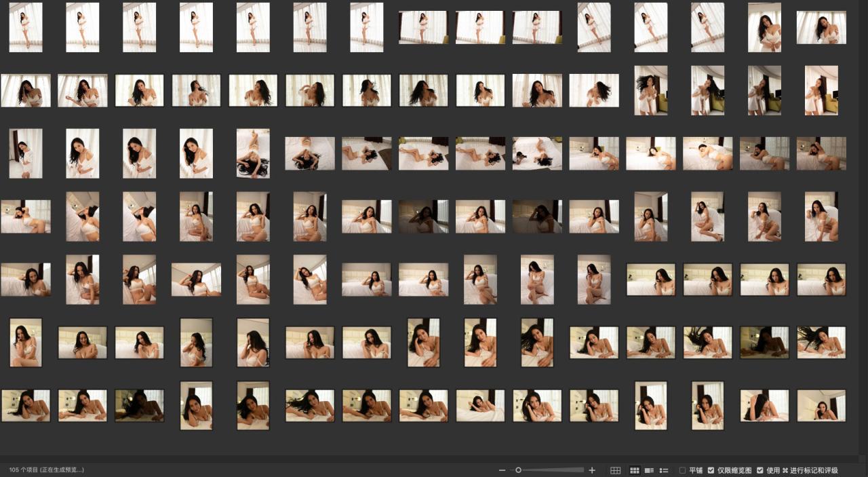Select the first thumbnail in the second row
The height and width of the screenshot is (477, 868).
pyautogui.click(x=26, y=90)
